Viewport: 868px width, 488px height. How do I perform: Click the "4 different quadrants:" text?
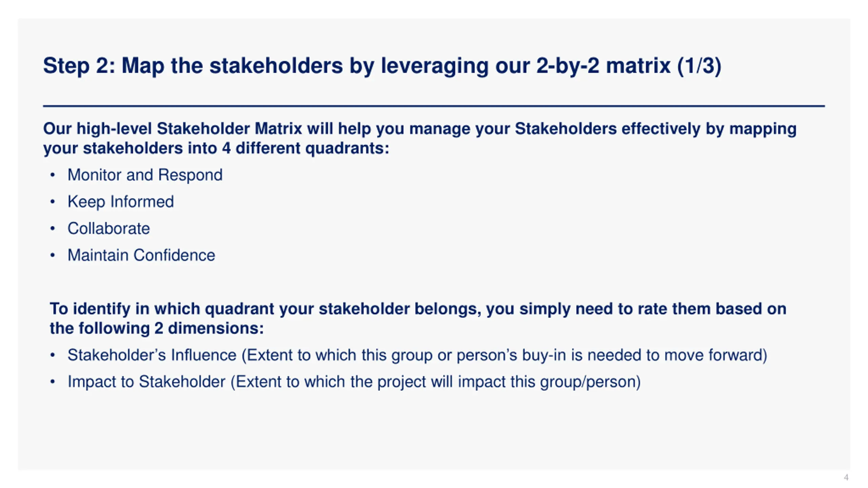305,148
